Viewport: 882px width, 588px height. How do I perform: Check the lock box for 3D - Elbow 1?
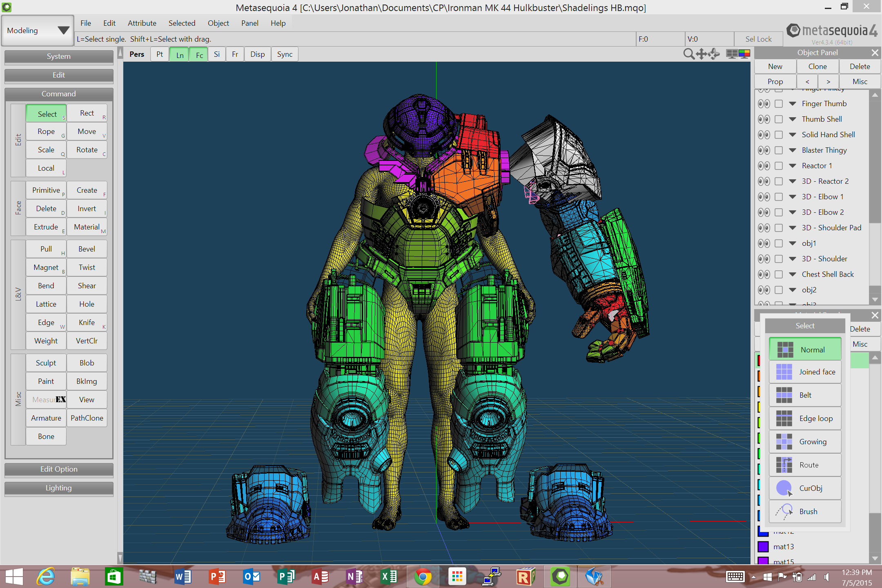pyautogui.click(x=779, y=197)
